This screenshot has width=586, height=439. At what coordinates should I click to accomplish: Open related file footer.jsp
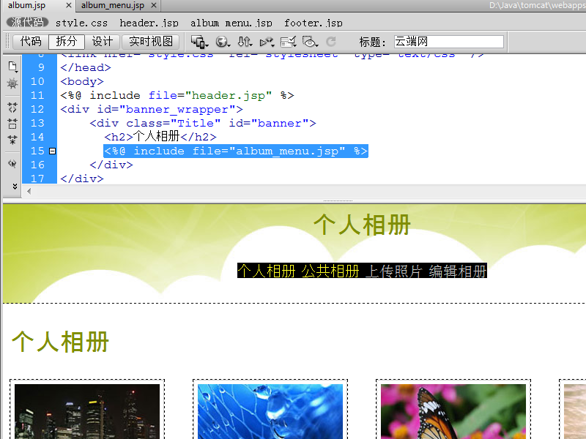[313, 23]
